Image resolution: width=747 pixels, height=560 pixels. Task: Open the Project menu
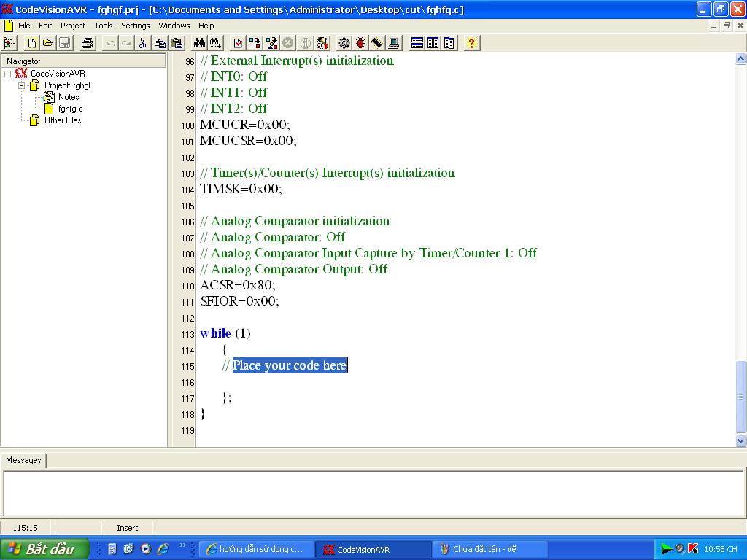tap(73, 26)
